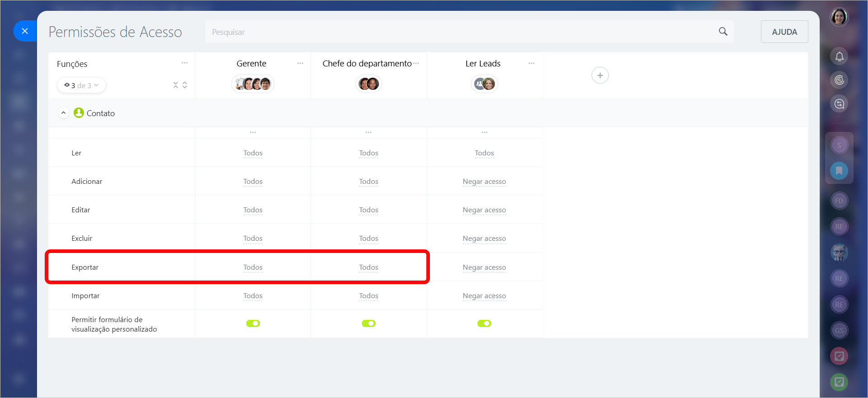Screen dimensions: 868x398
Task: Open Gerente column dots under Contato
Action: (x=253, y=132)
